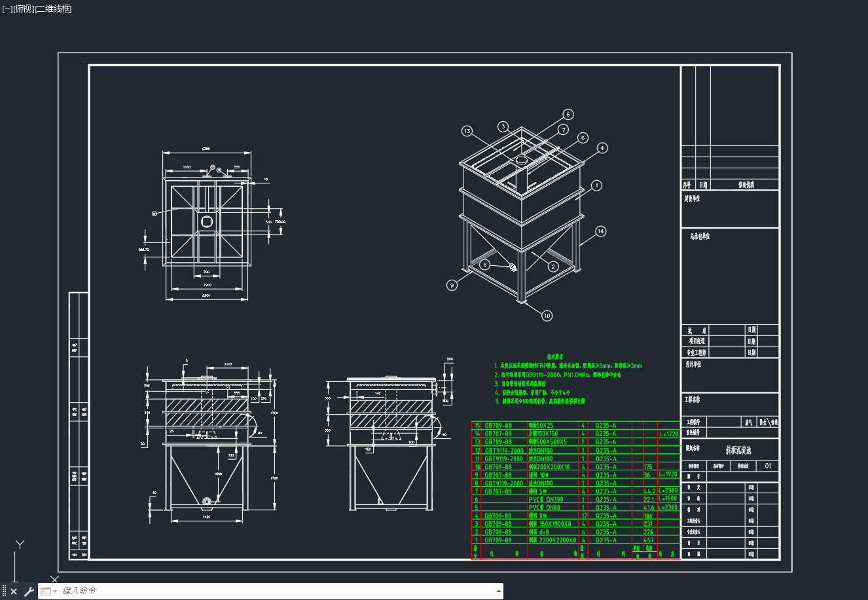The width and height of the screenshot is (868, 600).
Task: Grab the command line grip handle
Action: pos(4,591)
